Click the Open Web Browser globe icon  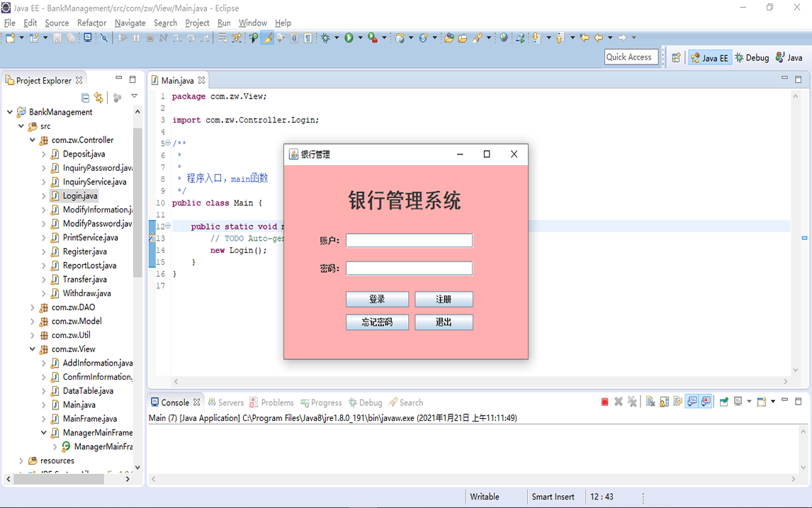tap(503, 38)
